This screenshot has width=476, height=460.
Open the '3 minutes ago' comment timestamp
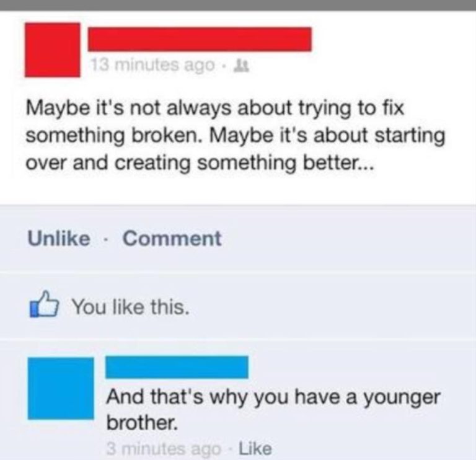pyautogui.click(x=164, y=449)
